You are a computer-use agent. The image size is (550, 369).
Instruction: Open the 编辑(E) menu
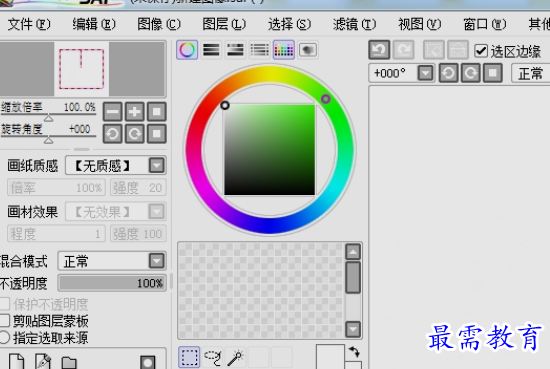(94, 24)
